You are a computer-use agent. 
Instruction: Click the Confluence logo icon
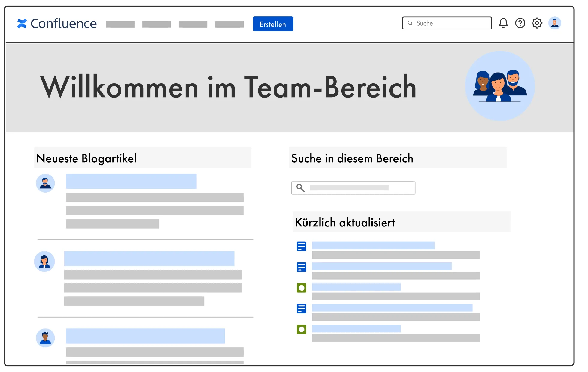(22, 23)
